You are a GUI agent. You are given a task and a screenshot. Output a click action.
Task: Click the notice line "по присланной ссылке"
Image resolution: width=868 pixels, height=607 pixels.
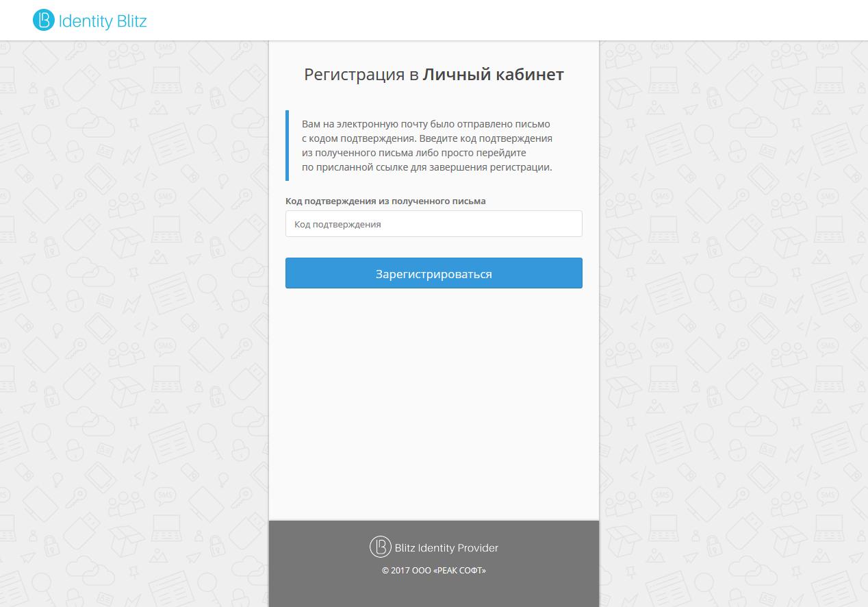click(426, 167)
